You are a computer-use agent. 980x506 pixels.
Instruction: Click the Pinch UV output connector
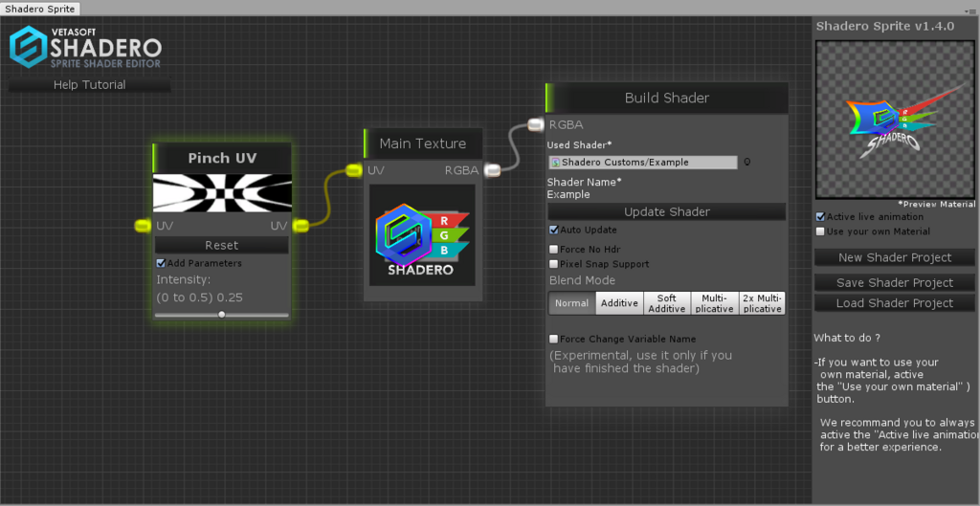tap(301, 225)
